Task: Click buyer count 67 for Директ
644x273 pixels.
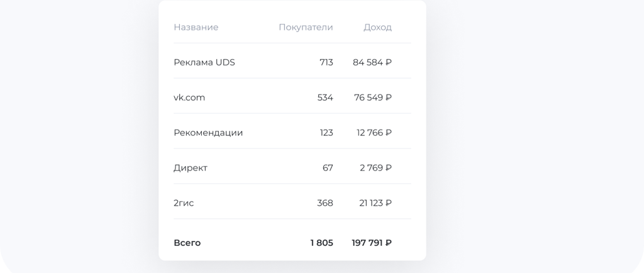Action: tap(328, 168)
